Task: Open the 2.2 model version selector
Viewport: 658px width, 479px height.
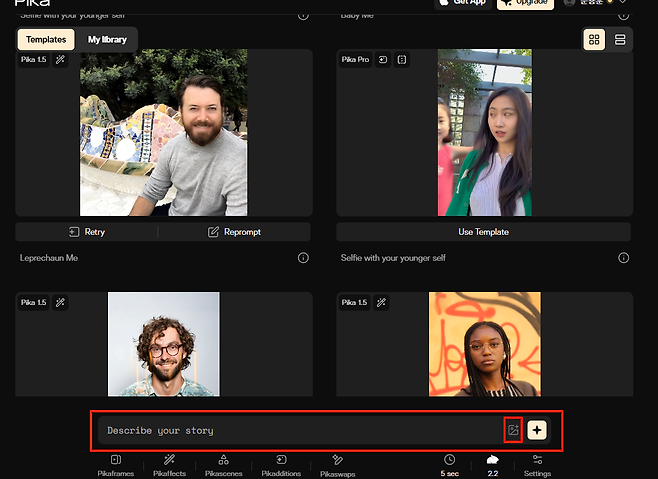Action: point(492,465)
